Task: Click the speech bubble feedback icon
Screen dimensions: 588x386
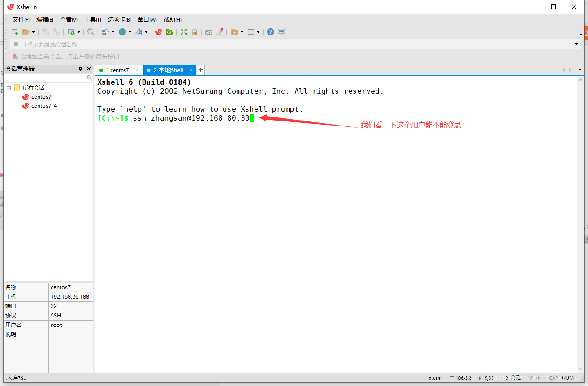Action: point(281,32)
